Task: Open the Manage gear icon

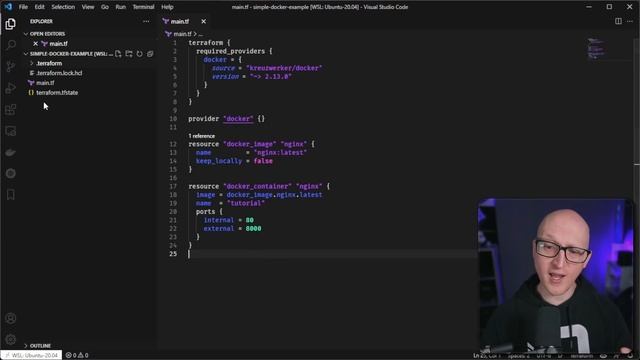Action: (x=11, y=339)
